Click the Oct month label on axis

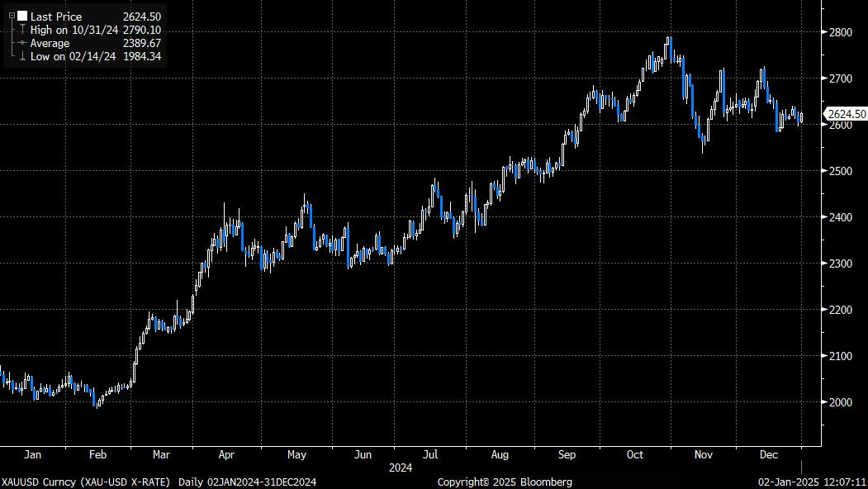[634, 454]
